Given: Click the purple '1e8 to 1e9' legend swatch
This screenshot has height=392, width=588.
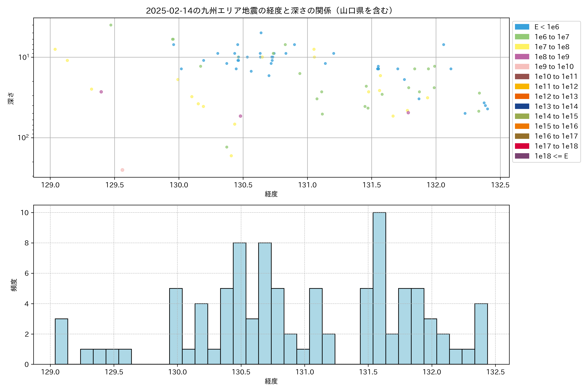Looking at the screenshot, I should (x=522, y=57).
